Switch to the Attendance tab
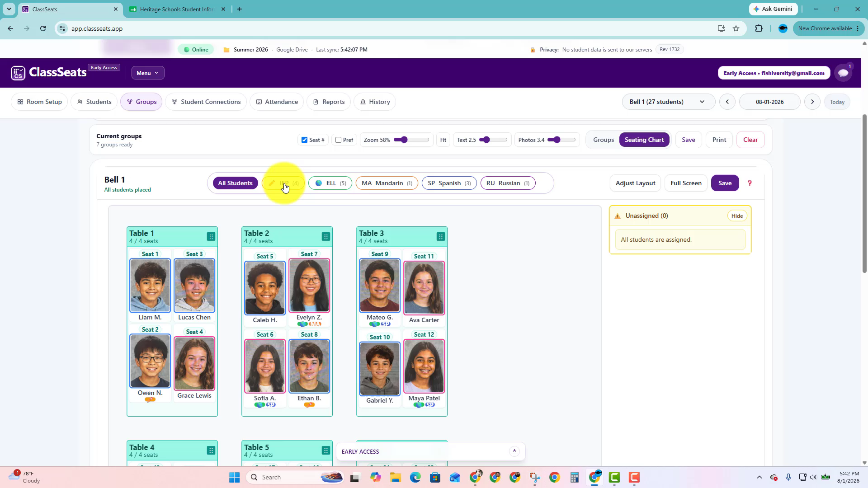The width and height of the screenshot is (868, 488). 277,102
